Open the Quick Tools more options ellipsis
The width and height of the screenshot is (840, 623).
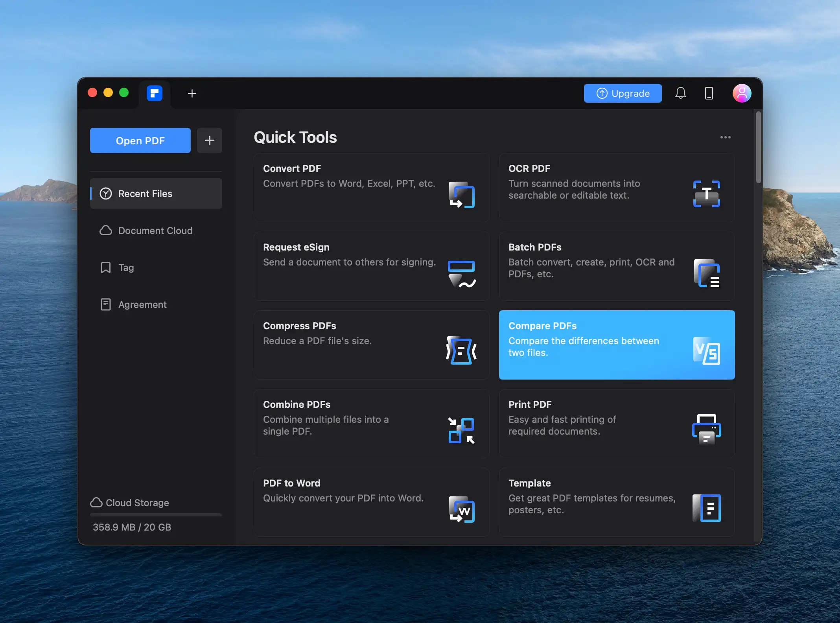[x=725, y=137]
